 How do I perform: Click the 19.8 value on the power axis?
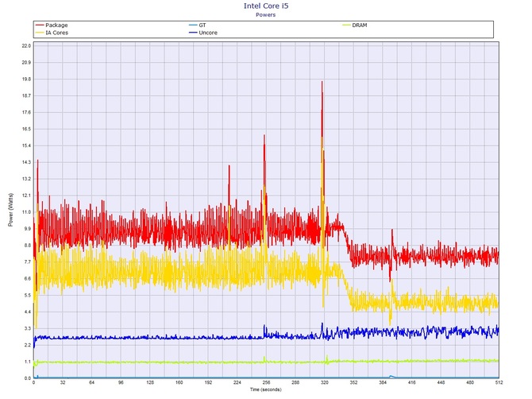pyautogui.click(x=26, y=79)
